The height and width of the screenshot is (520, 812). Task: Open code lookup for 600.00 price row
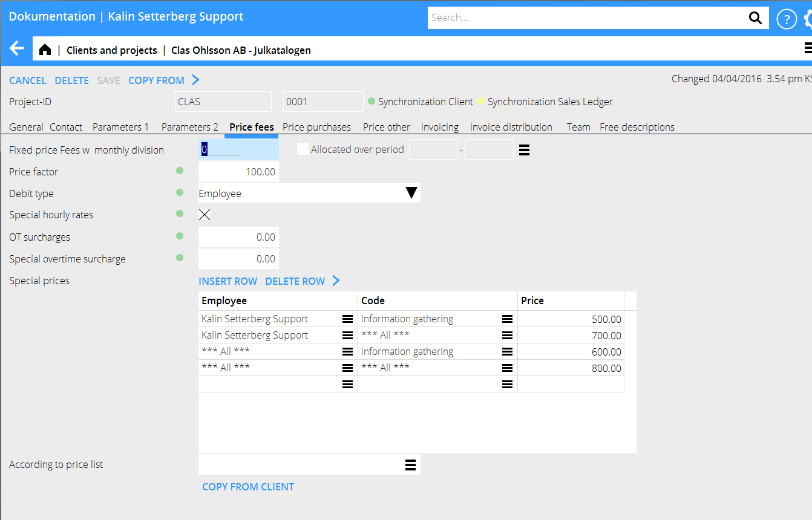(x=507, y=352)
